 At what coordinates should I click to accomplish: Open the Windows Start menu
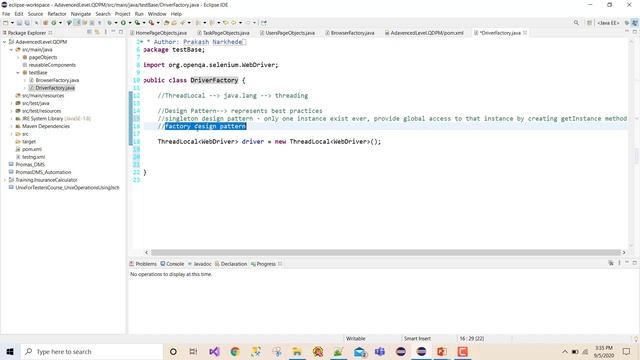click(x=10, y=351)
